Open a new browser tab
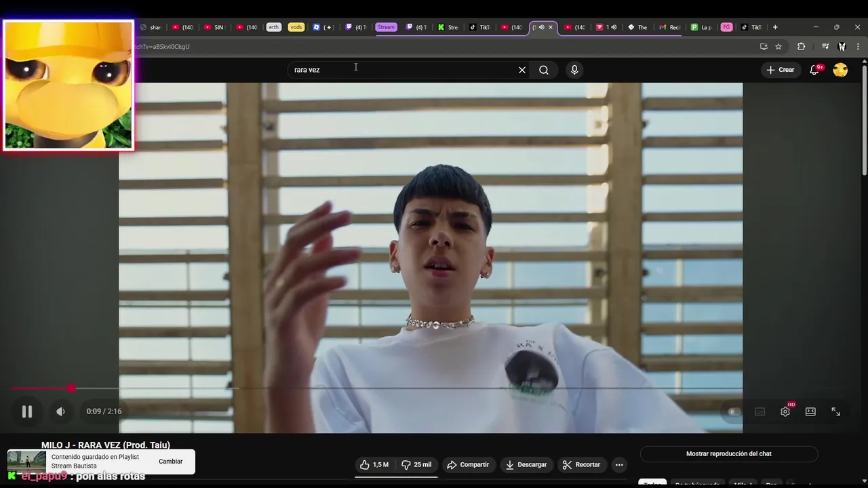The height and width of the screenshot is (488, 868). pos(775,27)
